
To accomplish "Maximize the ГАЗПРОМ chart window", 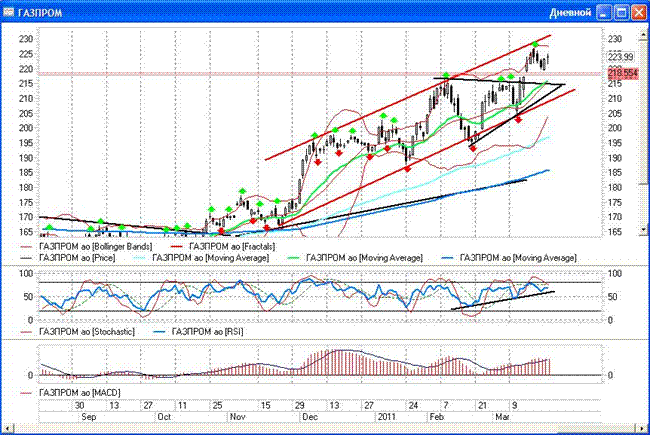I will click(x=621, y=12).
